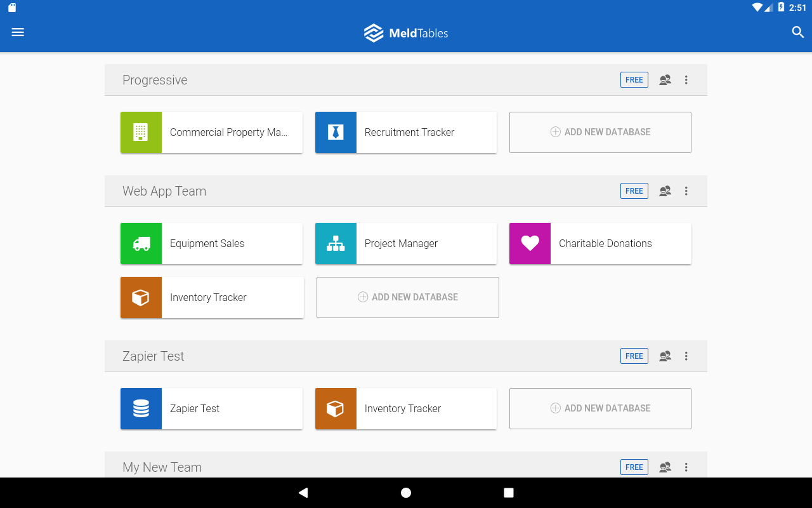Open Inventory Tracker name in Web App Team
The height and width of the screenshot is (508, 812).
208,297
